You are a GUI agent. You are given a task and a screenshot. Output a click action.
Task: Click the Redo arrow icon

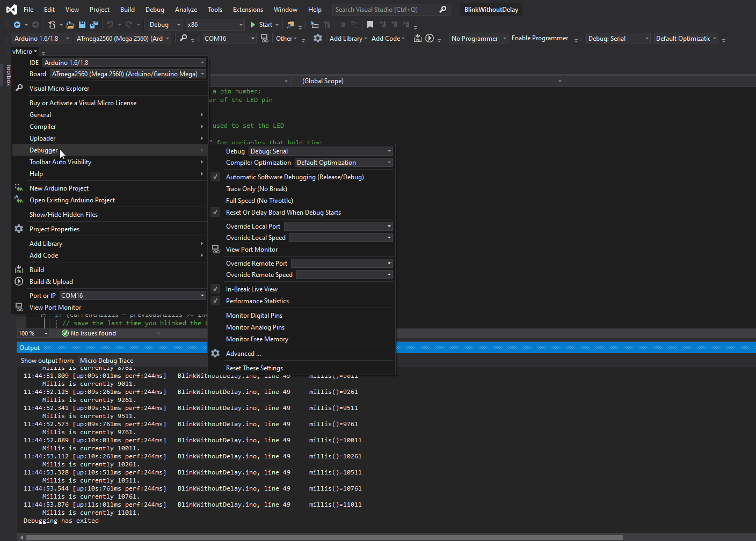(x=129, y=25)
